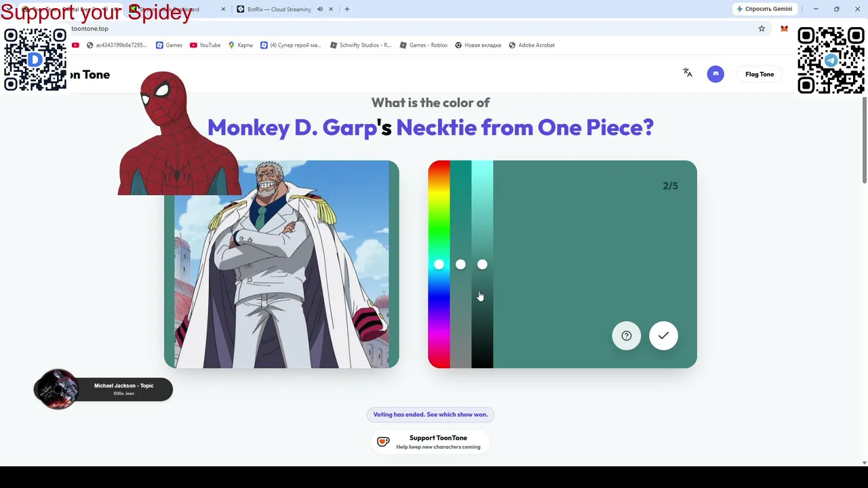Click the Monkey D. Garp name in heading
The image size is (868, 488).
[292, 127]
